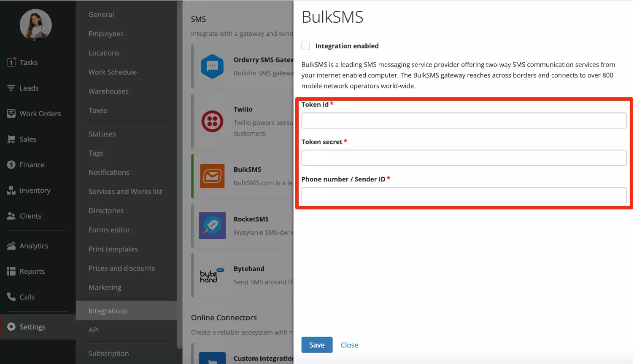Open Tags settings page
634x364 pixels.
[x=96, y=153]
